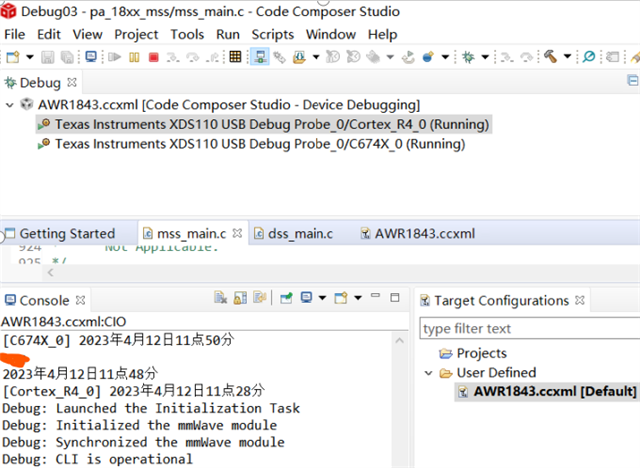The width and height of the screenshot is (640, 468).
Task: Click the Step Return icon
Action: (x=212, y=57)
